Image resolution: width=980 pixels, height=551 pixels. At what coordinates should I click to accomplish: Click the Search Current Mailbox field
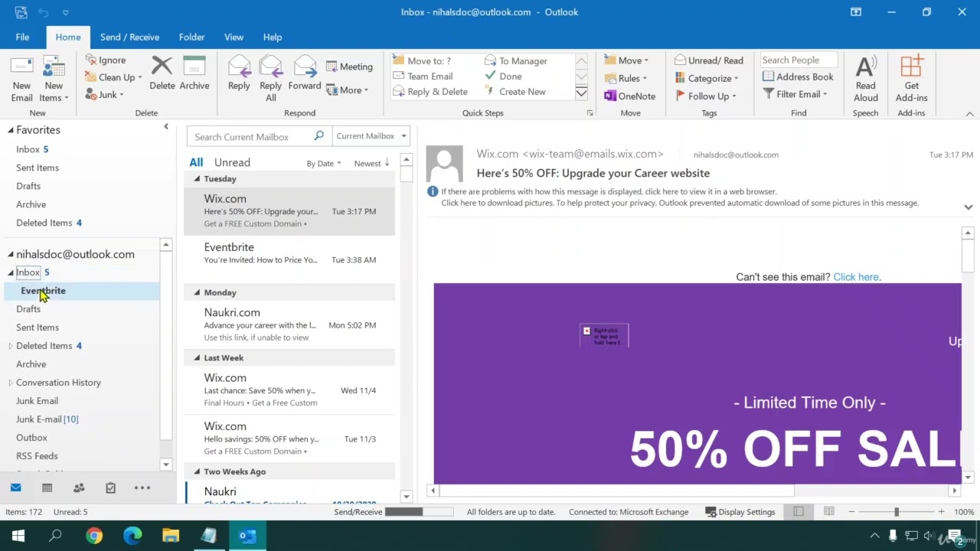coord(251,136)
